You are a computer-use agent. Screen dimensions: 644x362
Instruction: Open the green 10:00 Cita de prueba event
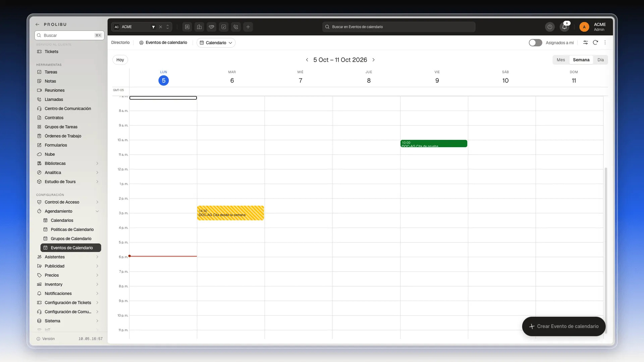(434, 143)
